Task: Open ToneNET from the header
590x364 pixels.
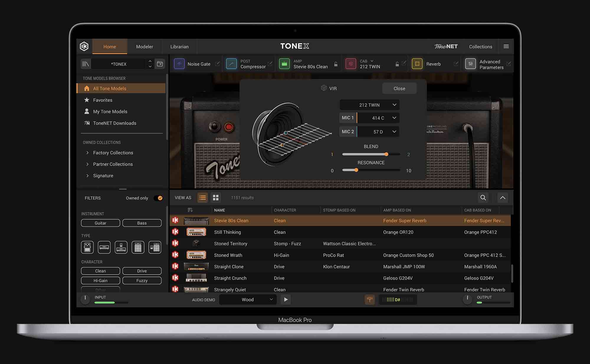Action: click(x=446, y=47)
